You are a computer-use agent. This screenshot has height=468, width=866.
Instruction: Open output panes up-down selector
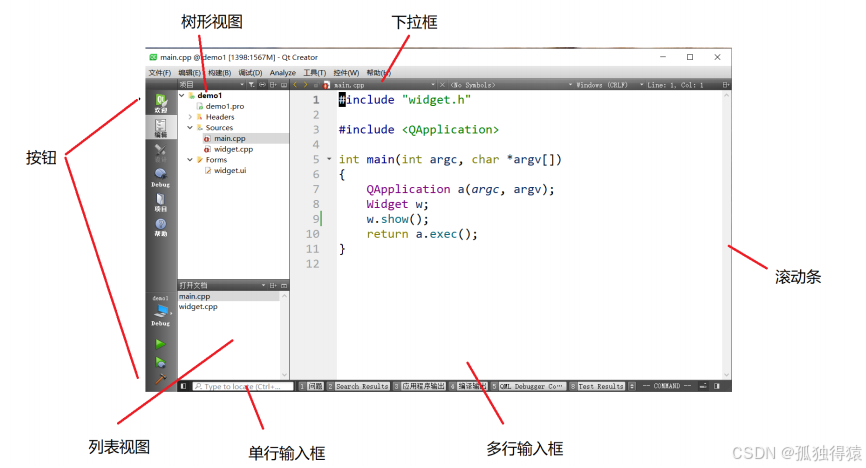pos(632,386)
